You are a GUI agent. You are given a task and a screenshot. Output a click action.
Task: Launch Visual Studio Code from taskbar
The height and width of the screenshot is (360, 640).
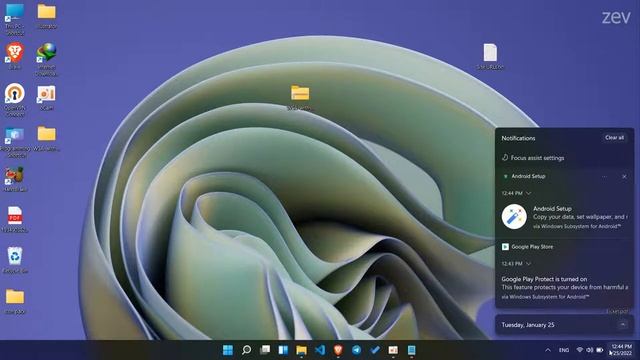[x=320, y=350]
